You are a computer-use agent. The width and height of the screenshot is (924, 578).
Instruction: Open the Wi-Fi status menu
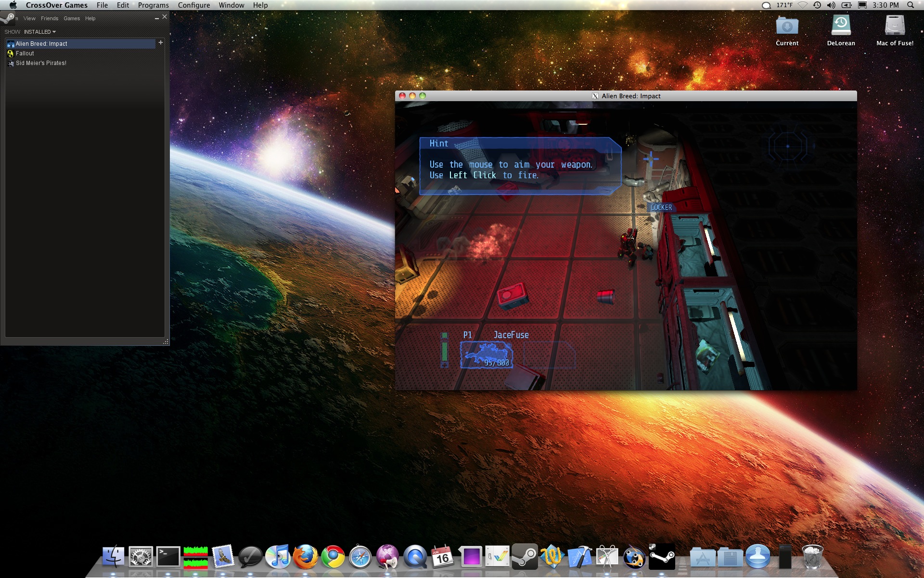(803, 5)
